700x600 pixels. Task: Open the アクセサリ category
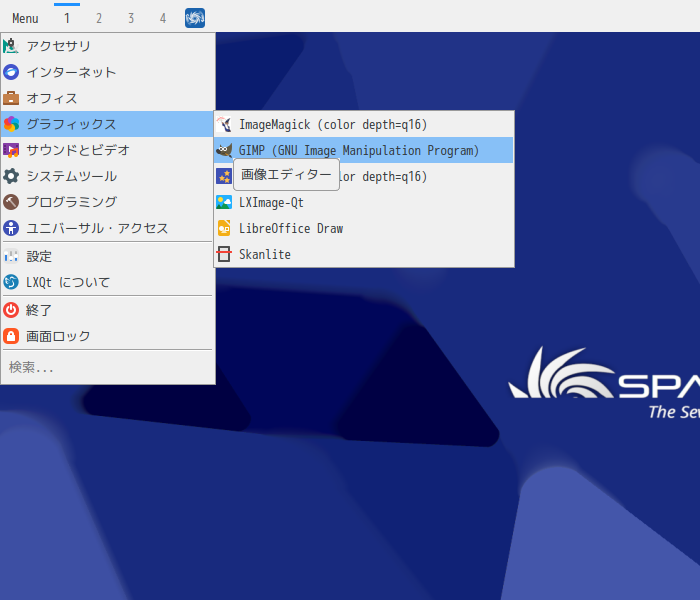coord(107,46)
